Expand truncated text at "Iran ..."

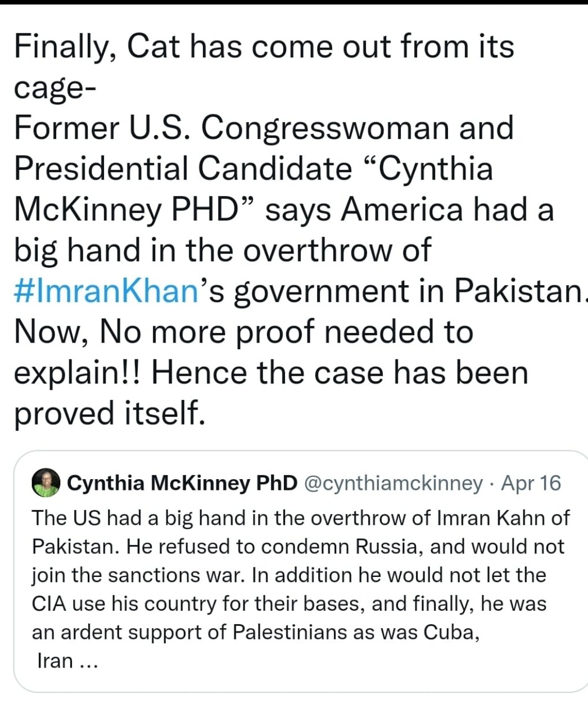pos(67,661)
